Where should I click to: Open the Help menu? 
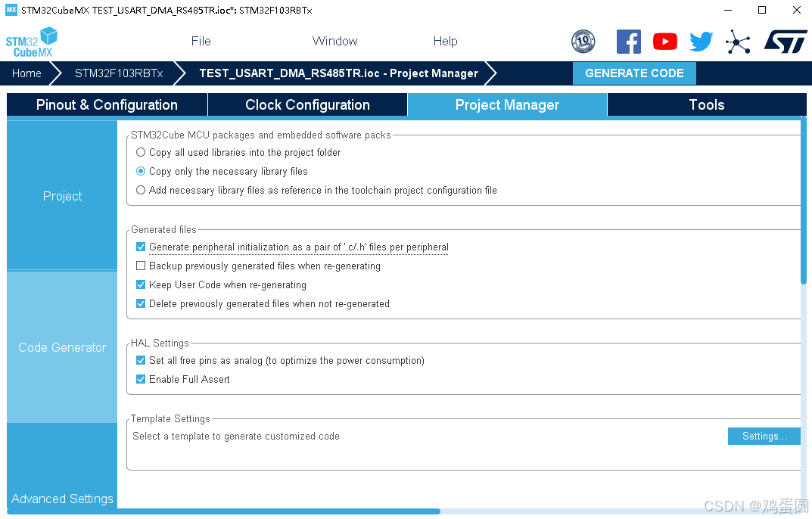(x=446, y=41)
